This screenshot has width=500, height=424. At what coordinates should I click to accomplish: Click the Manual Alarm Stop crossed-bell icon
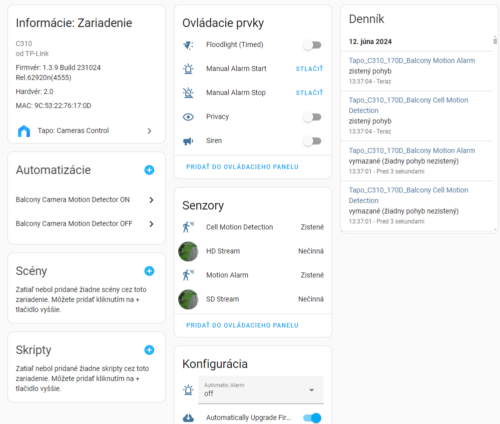[188, 93]
